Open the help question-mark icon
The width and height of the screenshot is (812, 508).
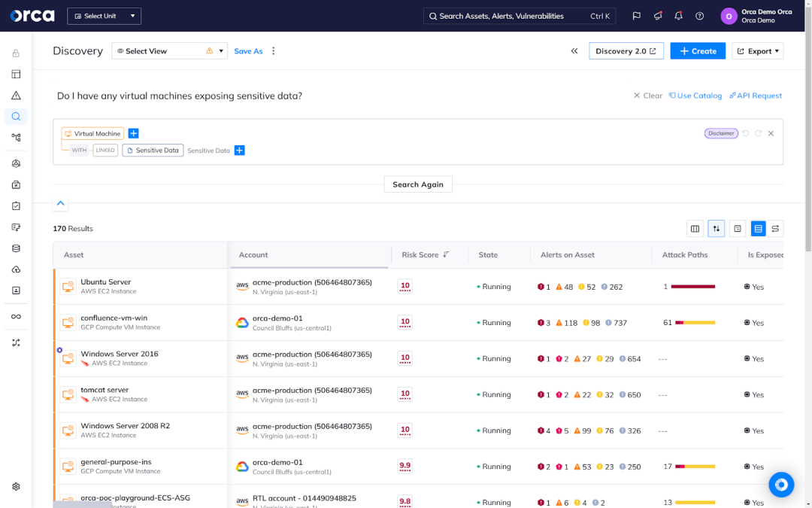click(x=700, y=16)
